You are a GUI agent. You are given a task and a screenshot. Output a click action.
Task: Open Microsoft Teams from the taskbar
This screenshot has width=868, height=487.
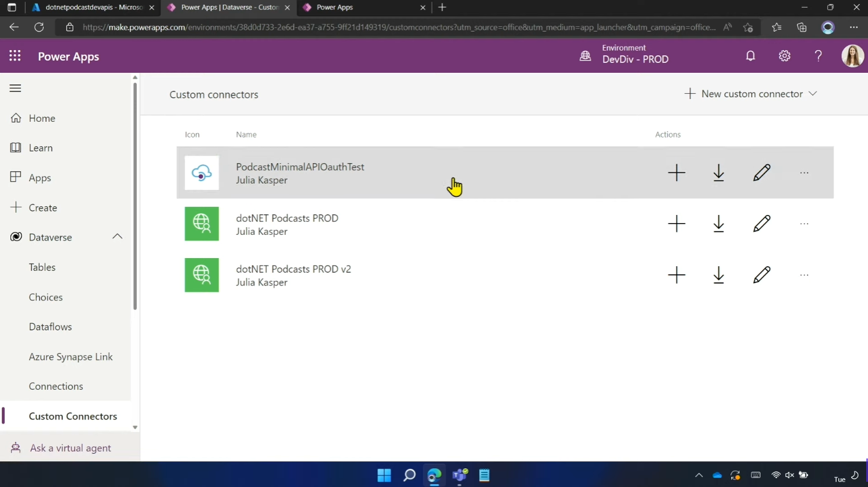point(460,475)
